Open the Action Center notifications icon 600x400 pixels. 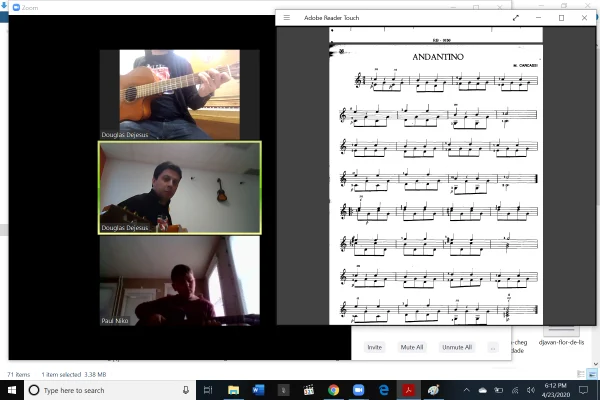(584, 390)
